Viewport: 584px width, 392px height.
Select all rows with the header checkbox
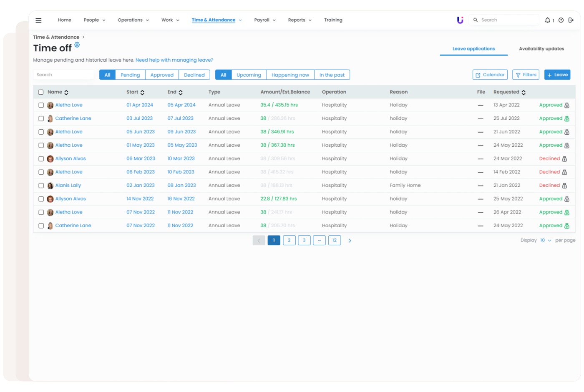(40, 92)
